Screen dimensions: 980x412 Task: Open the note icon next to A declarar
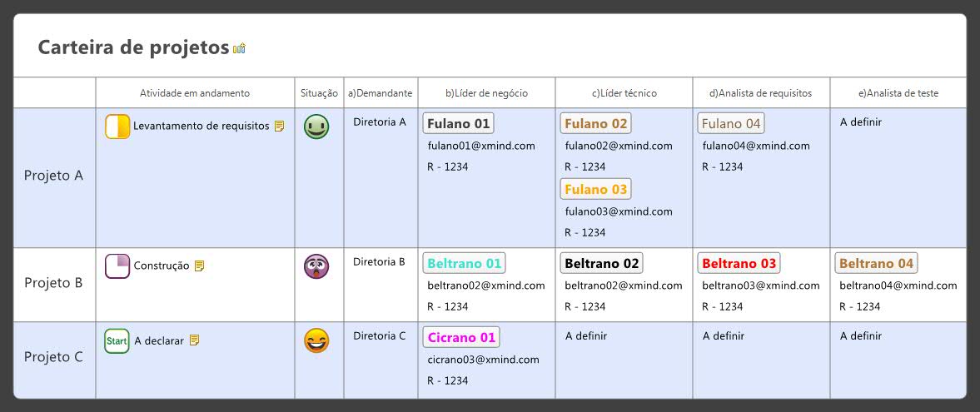tap(194, 340)
